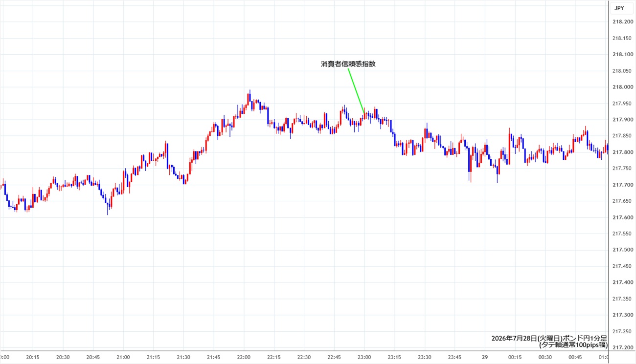Select the 217.750 price axis label
This screenshot has height=364, width=636.
click(621, 169)
